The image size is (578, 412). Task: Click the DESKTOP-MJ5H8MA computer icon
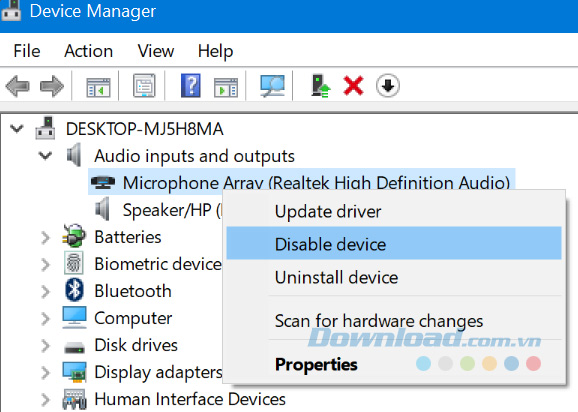45,128
